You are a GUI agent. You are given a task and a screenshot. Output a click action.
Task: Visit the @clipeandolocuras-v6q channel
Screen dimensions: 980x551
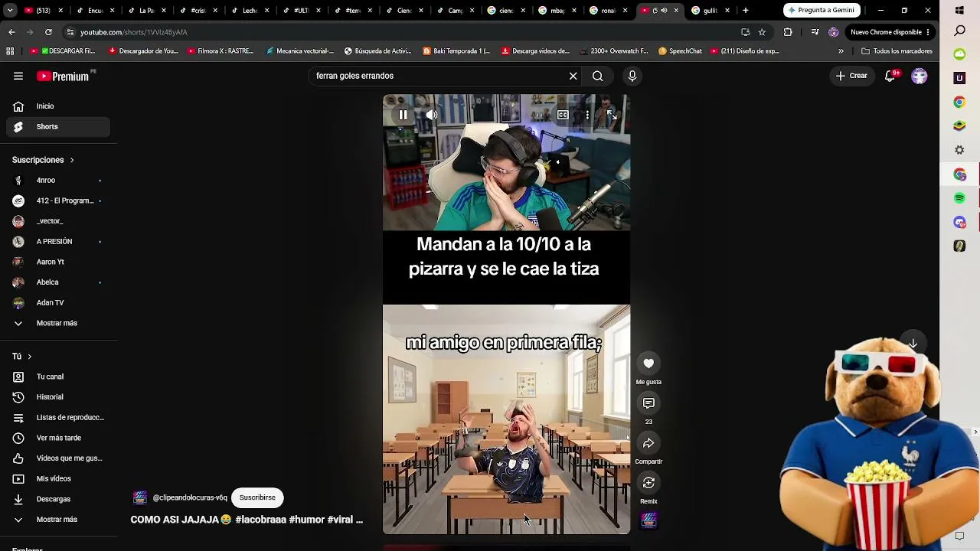click(x=190, y=497)
